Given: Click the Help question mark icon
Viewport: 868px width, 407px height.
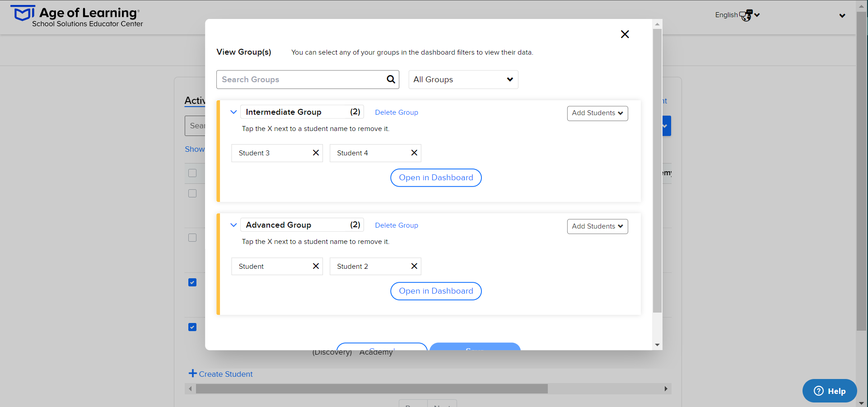Looking at the screenshot, I should 819,391.
